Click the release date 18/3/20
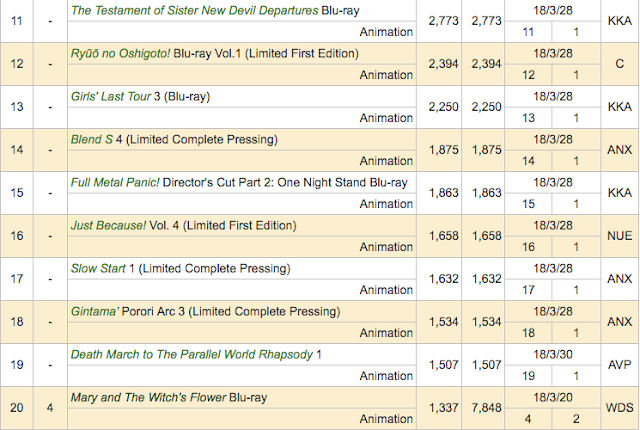640x430 pixels. (x=553, y=397)
